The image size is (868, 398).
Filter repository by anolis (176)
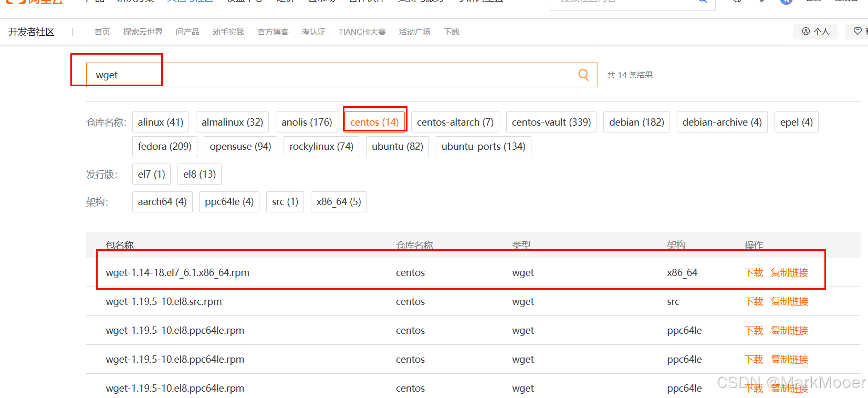pyautogui.click(x=307, y=122)
